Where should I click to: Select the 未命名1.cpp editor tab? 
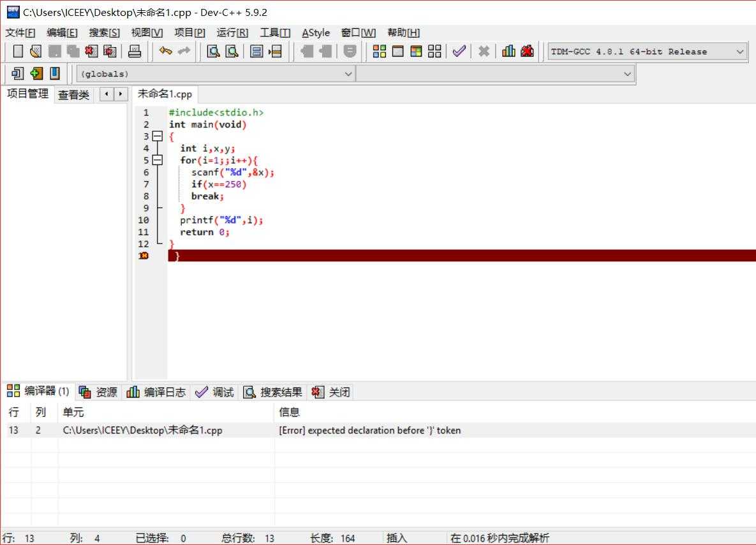[x=165, y=94]
